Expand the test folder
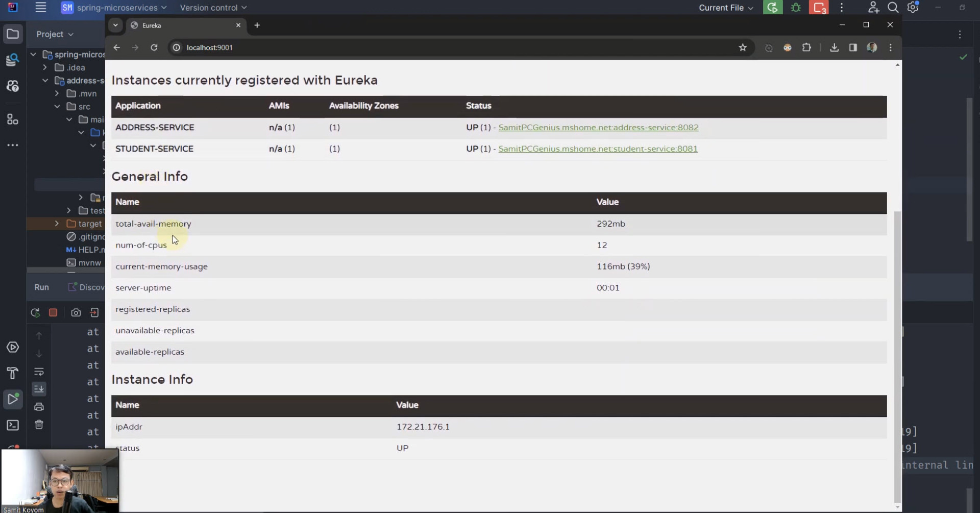The image size is (980, 513). pos(69,210)
